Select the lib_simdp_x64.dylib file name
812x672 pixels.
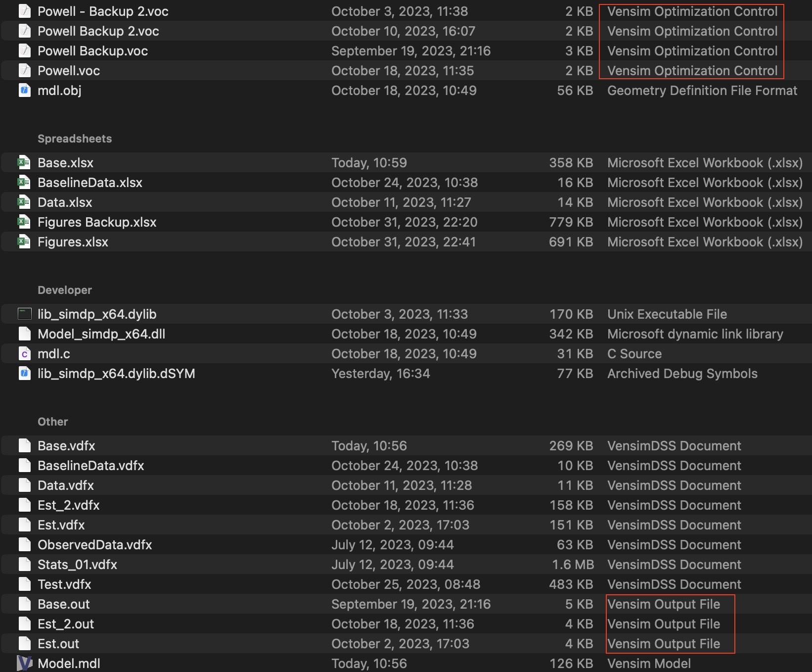97,314
